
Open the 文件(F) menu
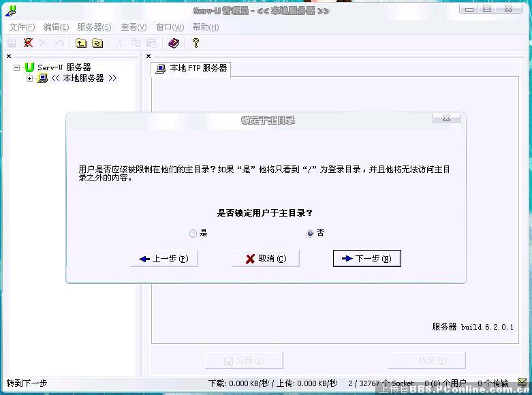coord(22,27)
